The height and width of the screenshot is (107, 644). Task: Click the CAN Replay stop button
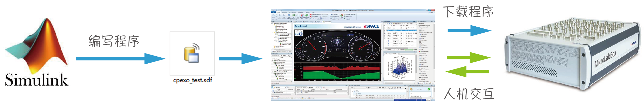coord(301,34)
